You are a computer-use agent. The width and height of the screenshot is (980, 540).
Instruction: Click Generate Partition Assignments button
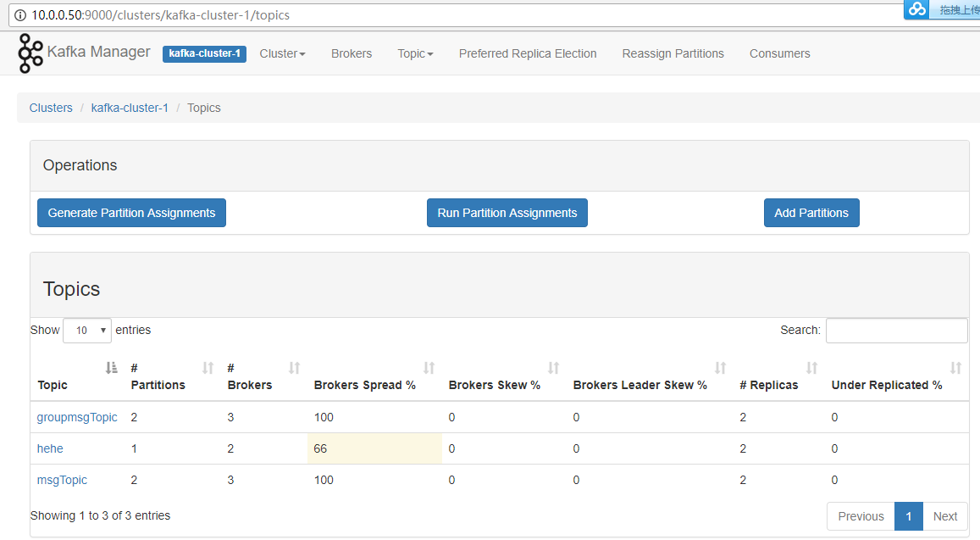click(131, 213)
